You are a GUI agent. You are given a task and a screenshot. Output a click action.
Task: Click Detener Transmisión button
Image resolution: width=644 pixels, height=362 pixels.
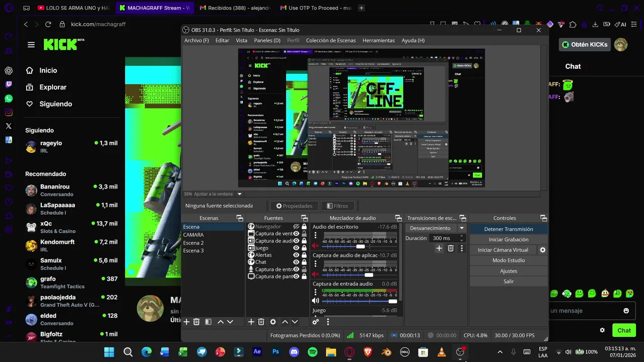(x=509, y=229)
